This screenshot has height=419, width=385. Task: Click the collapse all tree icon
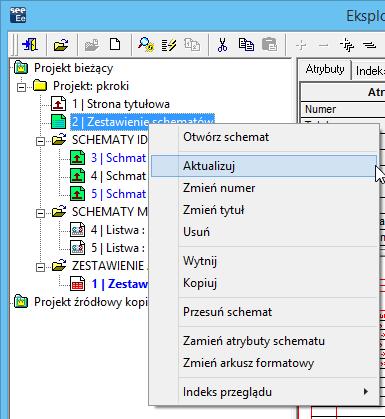pos(369,45)
